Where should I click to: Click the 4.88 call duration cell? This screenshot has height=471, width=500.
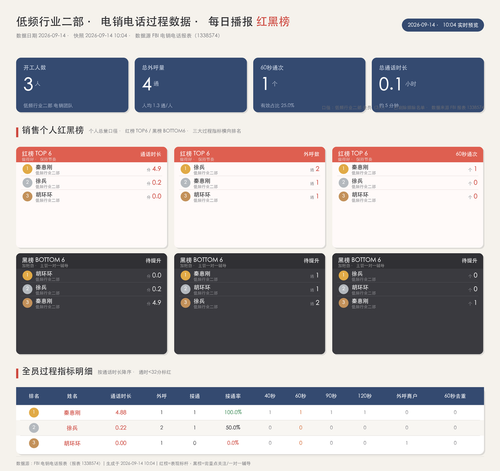click(121, 412)
